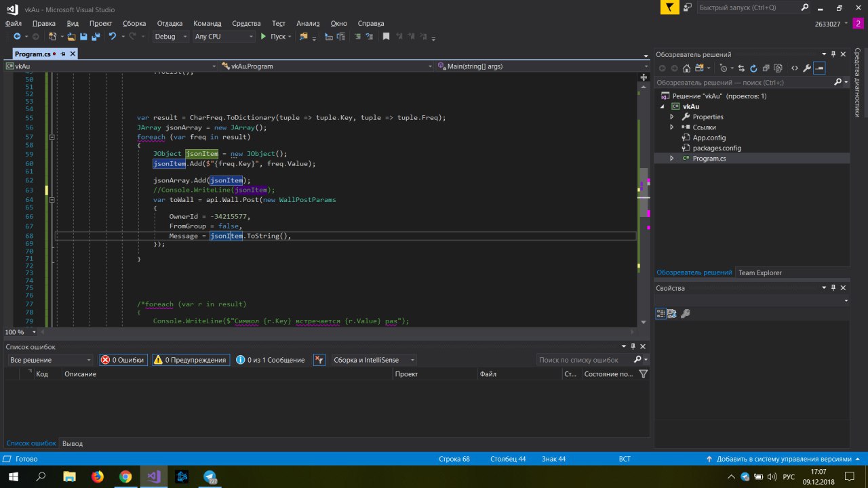Uncomment selected lines with toolbar icon

pos(369,37)
